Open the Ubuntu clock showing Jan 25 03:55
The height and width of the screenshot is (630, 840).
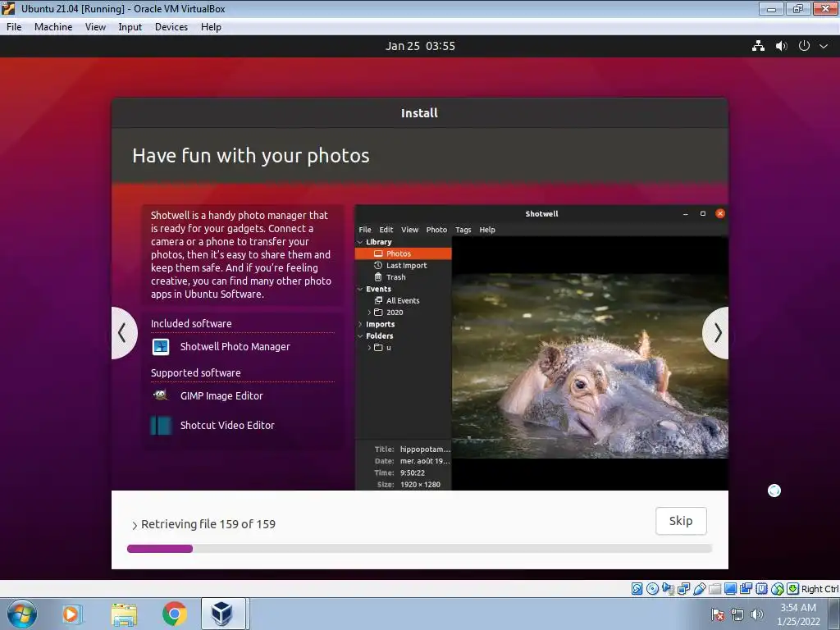point(420,46)
